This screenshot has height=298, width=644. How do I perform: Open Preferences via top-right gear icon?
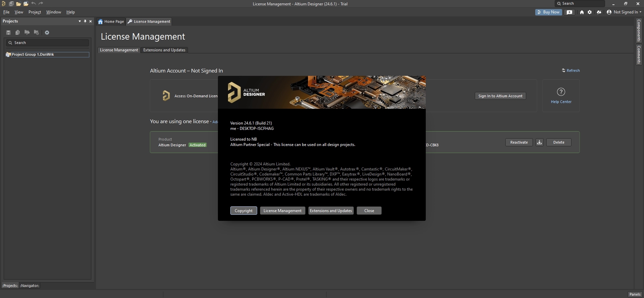[x=589, y=12]
